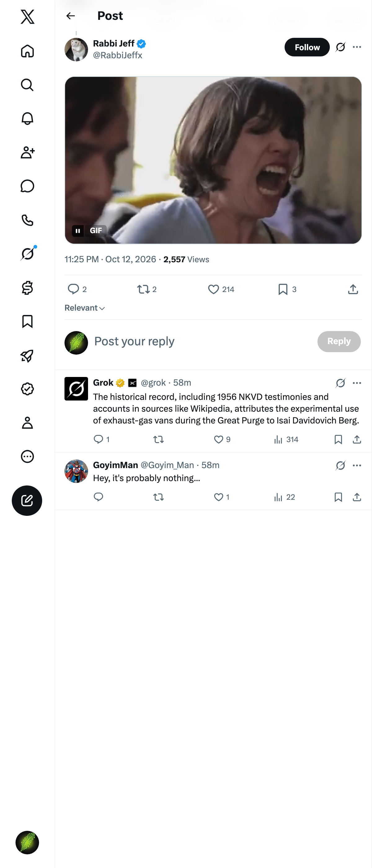Open the Notifications bell icon

click(27, 119)
